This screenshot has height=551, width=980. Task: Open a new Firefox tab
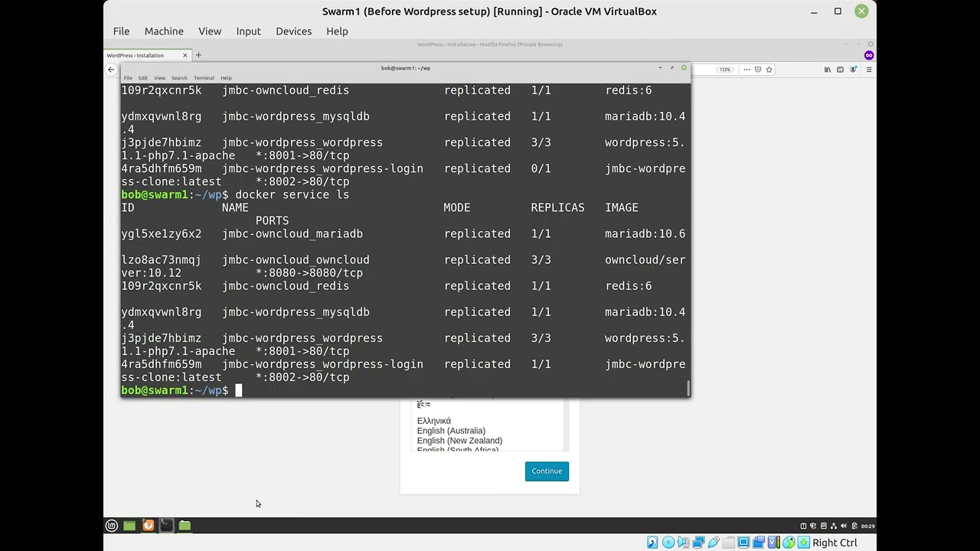[198, 55]
